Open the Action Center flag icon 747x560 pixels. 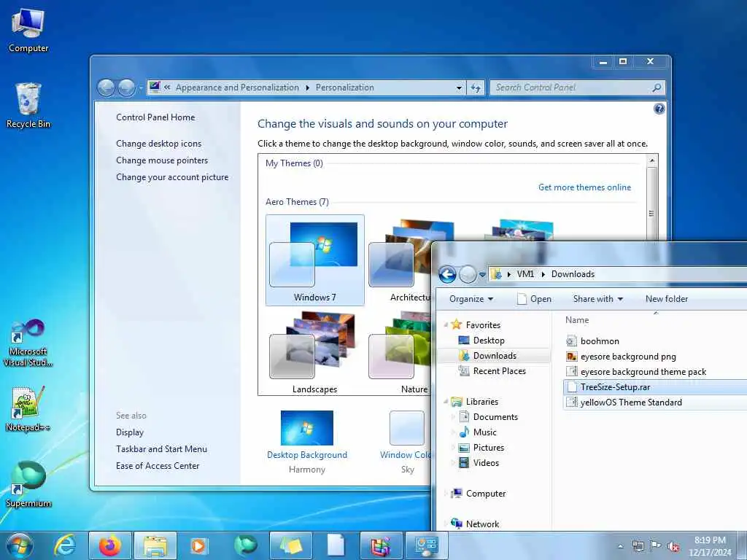pyautogui.click(x=656, y=546)
